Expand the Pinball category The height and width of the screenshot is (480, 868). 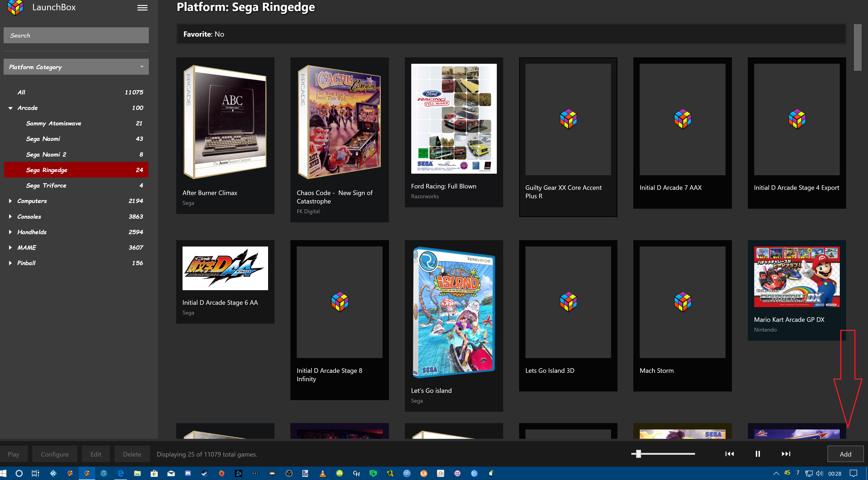click(x=10, y=263)
